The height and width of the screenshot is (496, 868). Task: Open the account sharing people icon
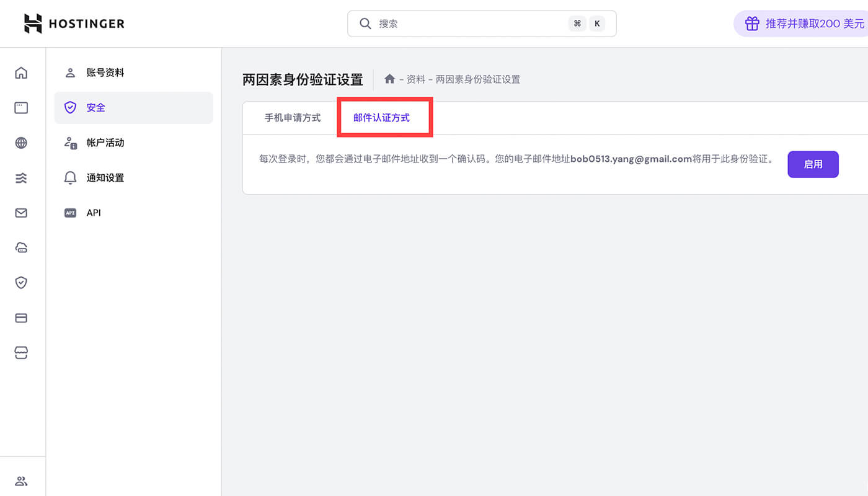tap(21, 481)
